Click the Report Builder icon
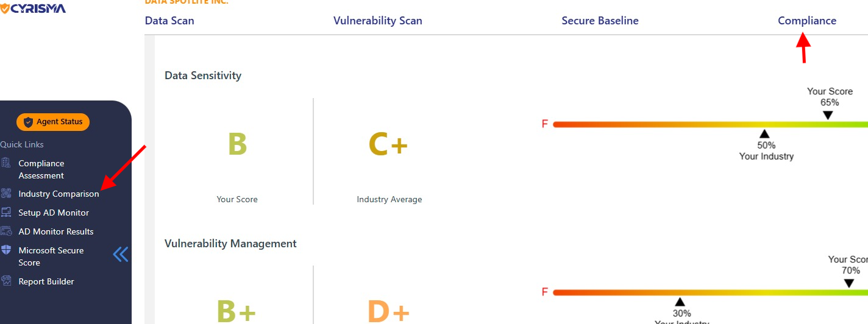 coord(6,281)
